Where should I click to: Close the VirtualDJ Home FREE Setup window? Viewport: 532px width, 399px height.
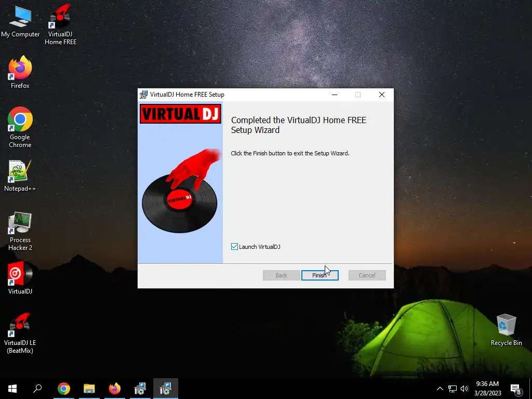pyautogui.click(x=382, y=95)
